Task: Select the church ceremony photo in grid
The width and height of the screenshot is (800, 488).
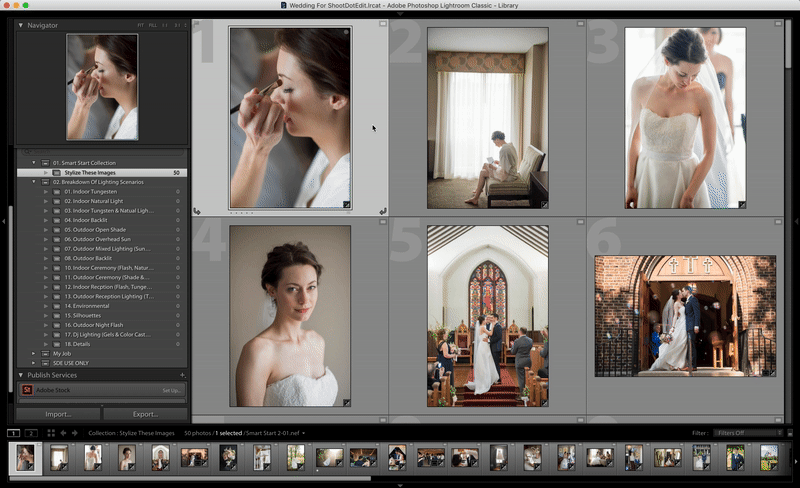Action: point(487,315)
